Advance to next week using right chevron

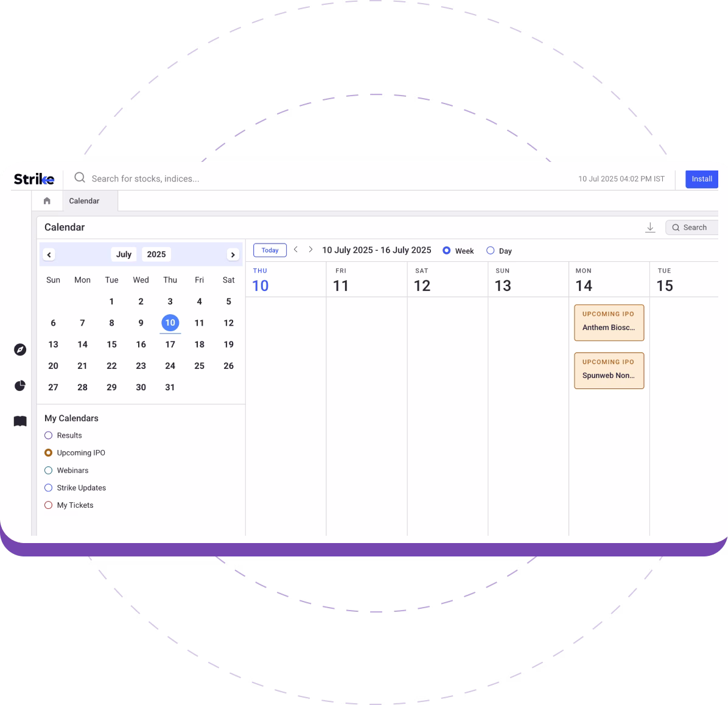(x=310, y=250)
